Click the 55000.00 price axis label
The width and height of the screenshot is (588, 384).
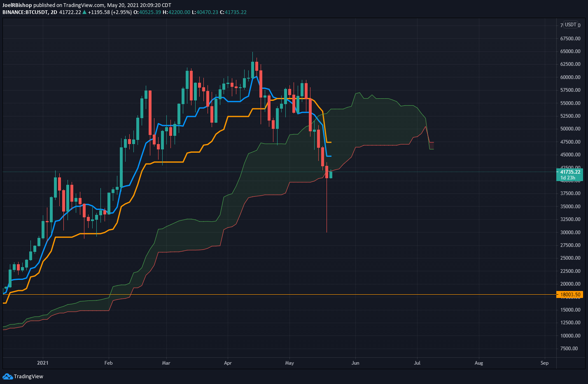[570, 103]
